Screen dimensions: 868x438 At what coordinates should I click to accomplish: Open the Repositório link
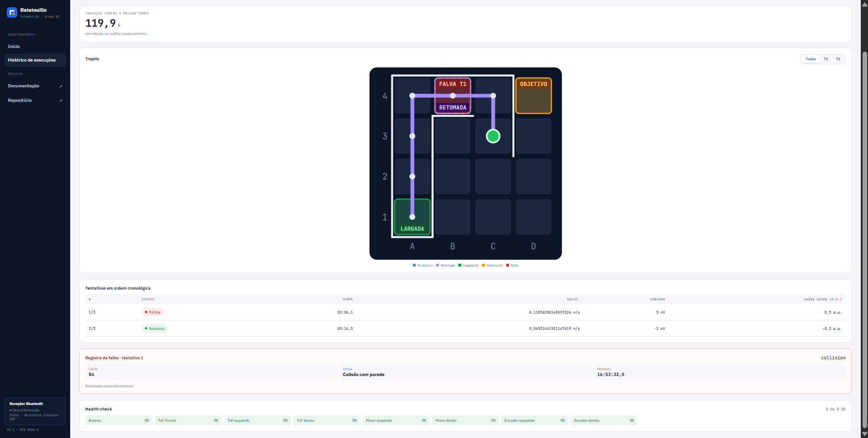pyautogui.click(x=35, y=100)
